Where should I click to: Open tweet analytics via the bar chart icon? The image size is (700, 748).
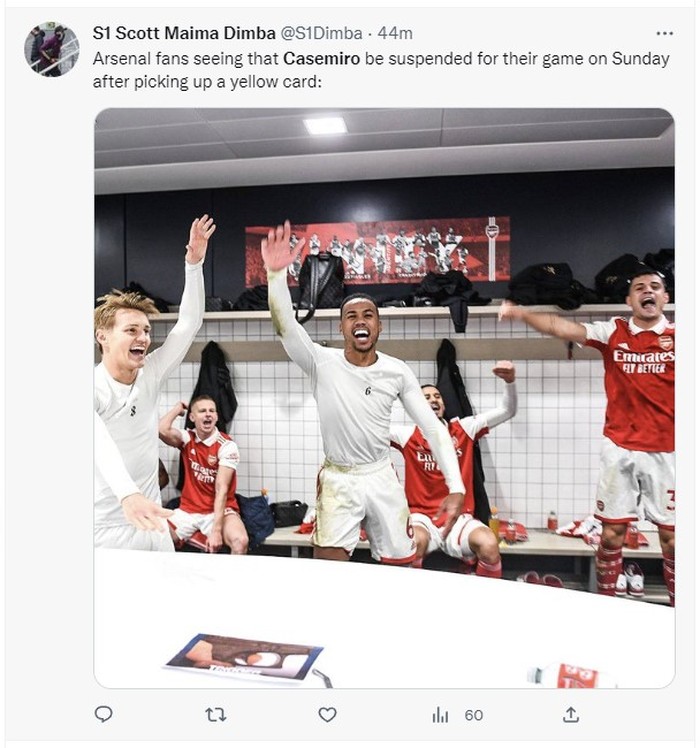tap(440, 714)
